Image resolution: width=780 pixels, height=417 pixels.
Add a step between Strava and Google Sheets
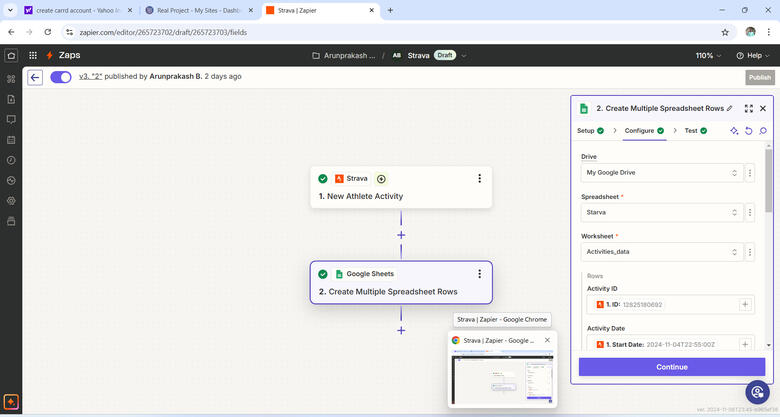click(401, 235)
